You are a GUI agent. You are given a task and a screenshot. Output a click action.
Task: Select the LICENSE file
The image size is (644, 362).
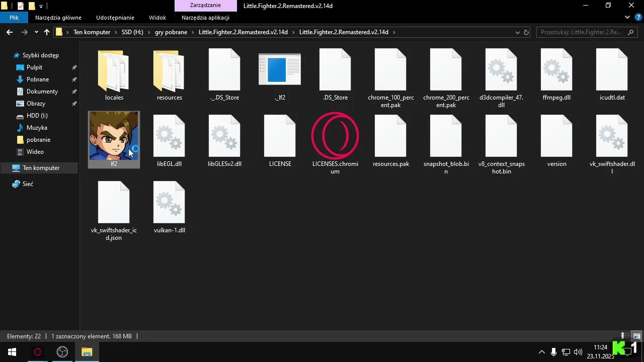[x=280, y=141]
